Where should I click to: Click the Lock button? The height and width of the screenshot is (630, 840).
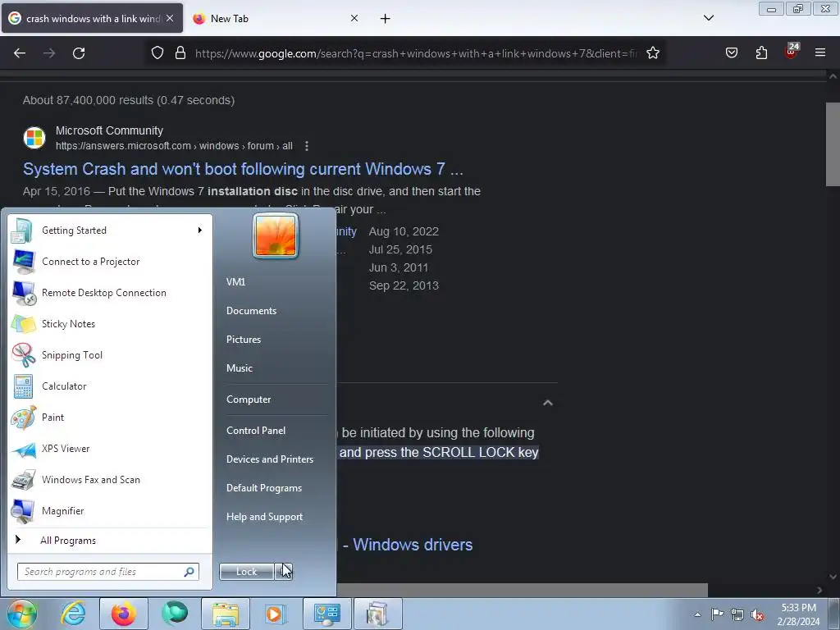[x=247, y=572]
